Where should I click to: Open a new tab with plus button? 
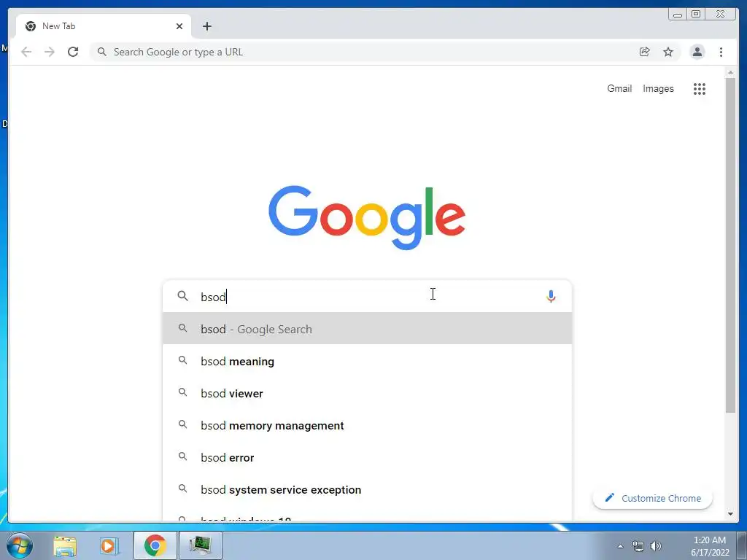(x=206, y=26)
